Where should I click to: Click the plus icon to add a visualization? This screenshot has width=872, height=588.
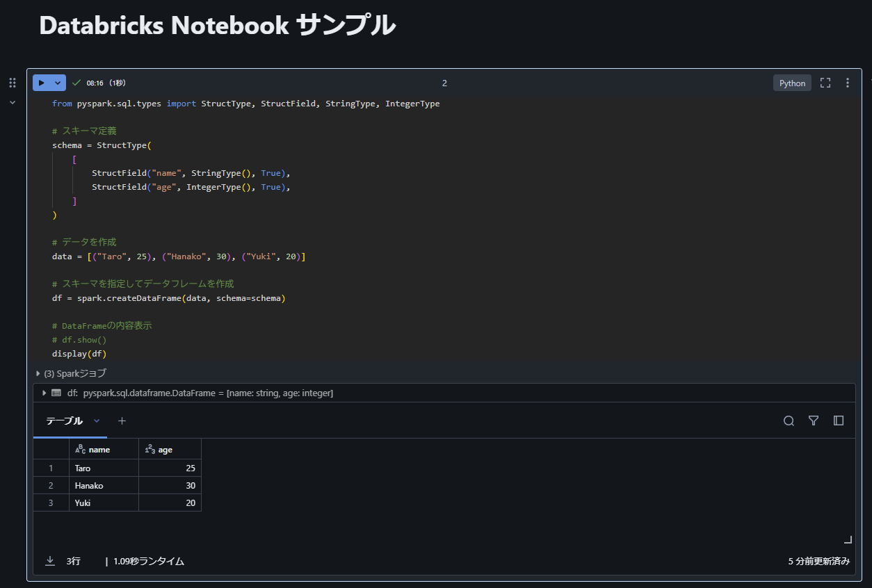122,420
